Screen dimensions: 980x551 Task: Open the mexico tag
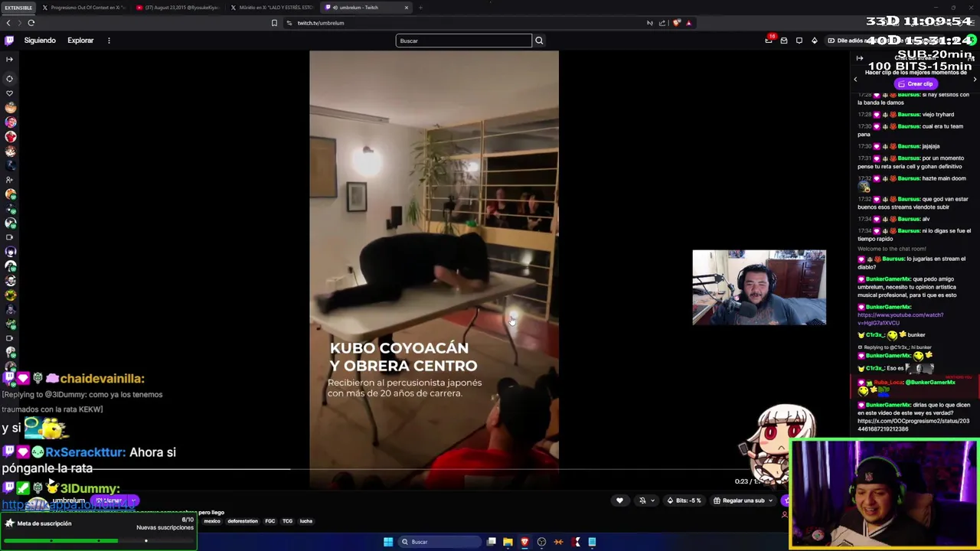(212, 521)
